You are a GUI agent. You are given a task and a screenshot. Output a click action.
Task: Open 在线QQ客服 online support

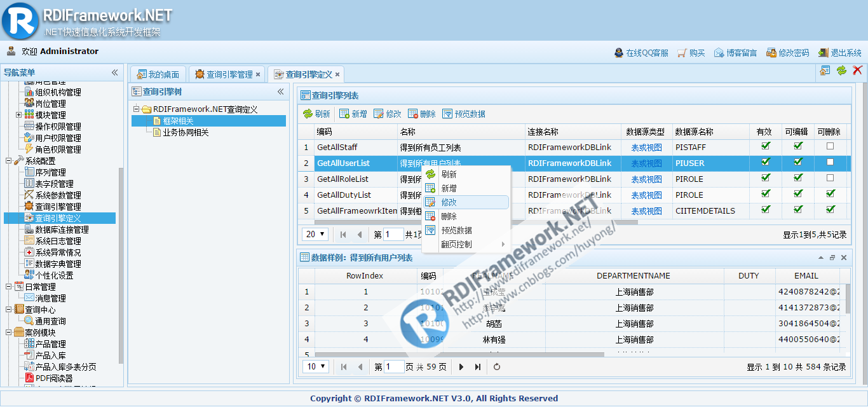pos(641,53)
